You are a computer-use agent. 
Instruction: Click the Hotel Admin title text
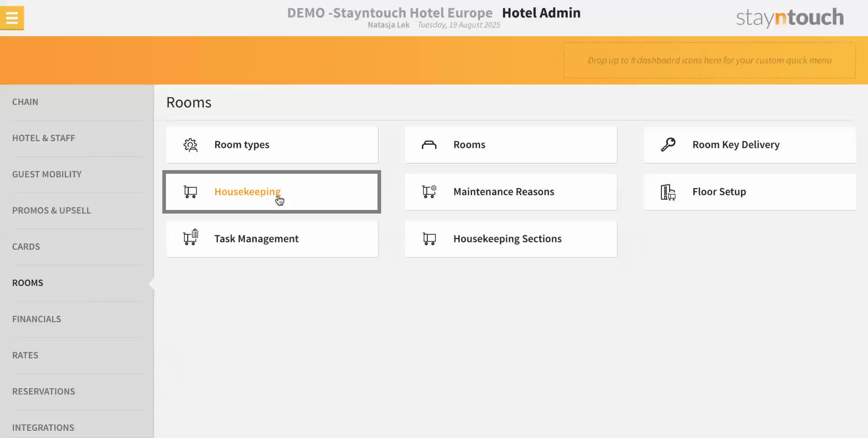pyautogui.click(x=541, y=13)
